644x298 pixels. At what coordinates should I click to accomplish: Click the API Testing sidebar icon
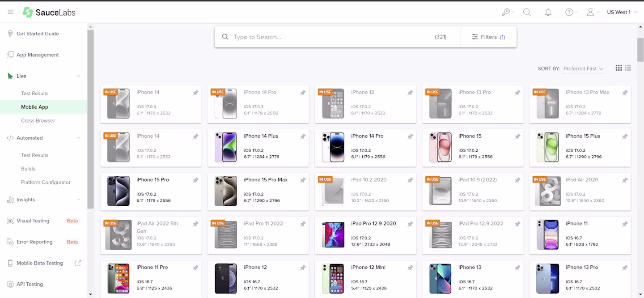pos(10,284)
